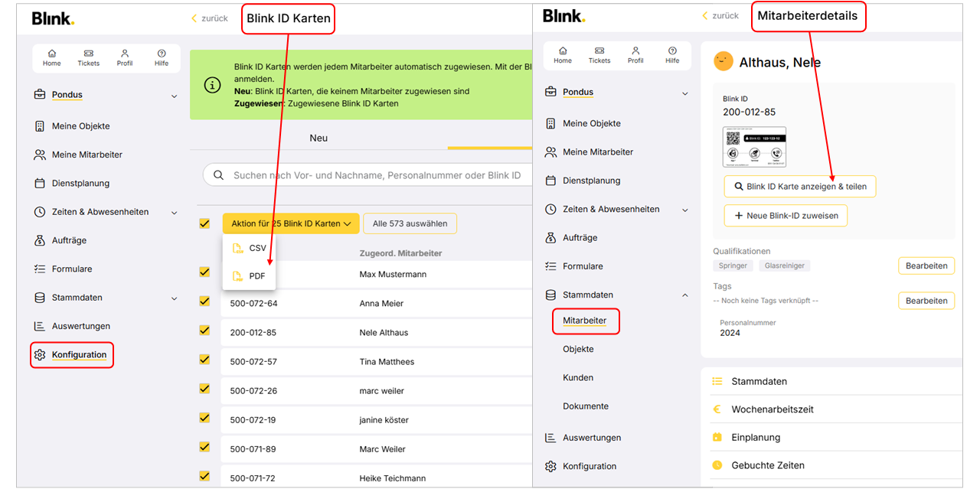Collapse the expanded Stammdaten menu above Mitarbeiter
Screen dimensions: 980x492
click(x=684, y=295)
